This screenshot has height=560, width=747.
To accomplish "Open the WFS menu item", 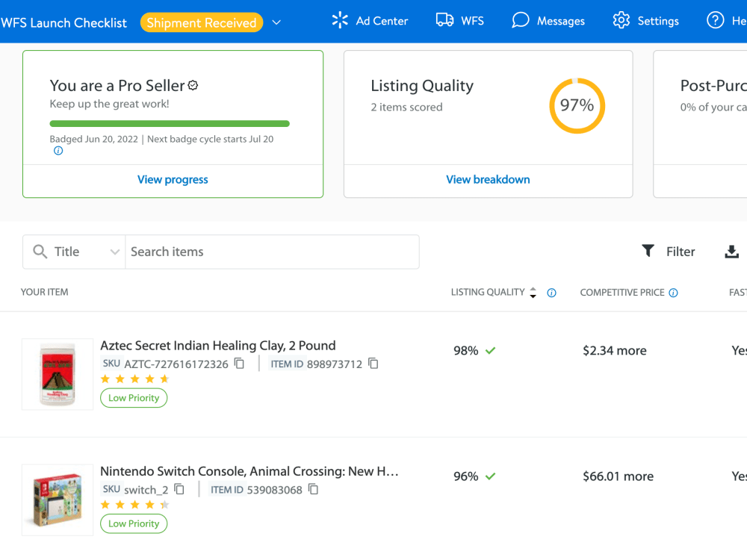I will tap(460, 21).
